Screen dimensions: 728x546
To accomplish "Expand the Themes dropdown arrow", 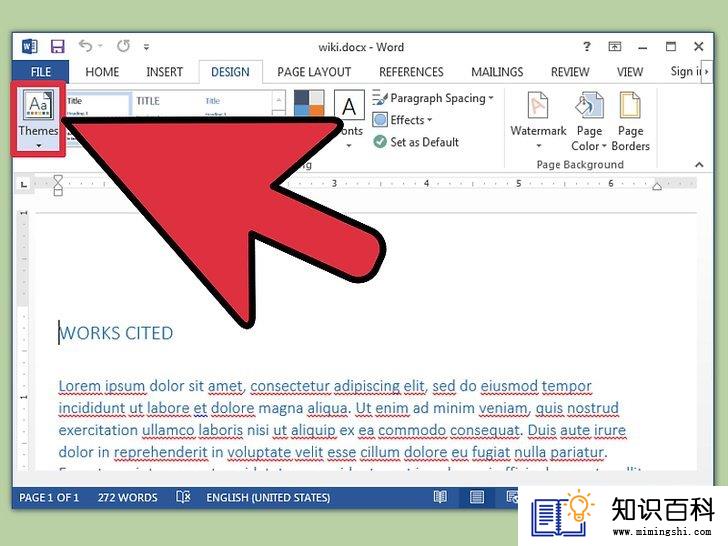I will tap(39, 145).
